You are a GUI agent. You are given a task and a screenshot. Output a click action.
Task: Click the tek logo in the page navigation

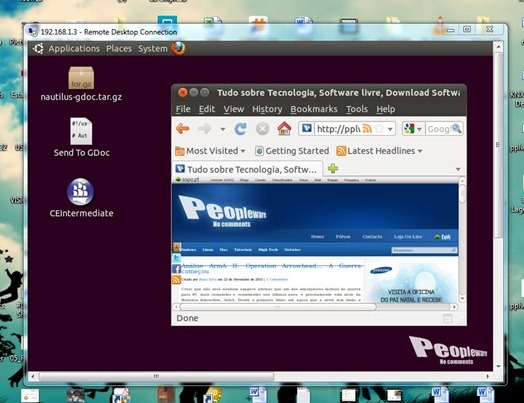point(442,237)
